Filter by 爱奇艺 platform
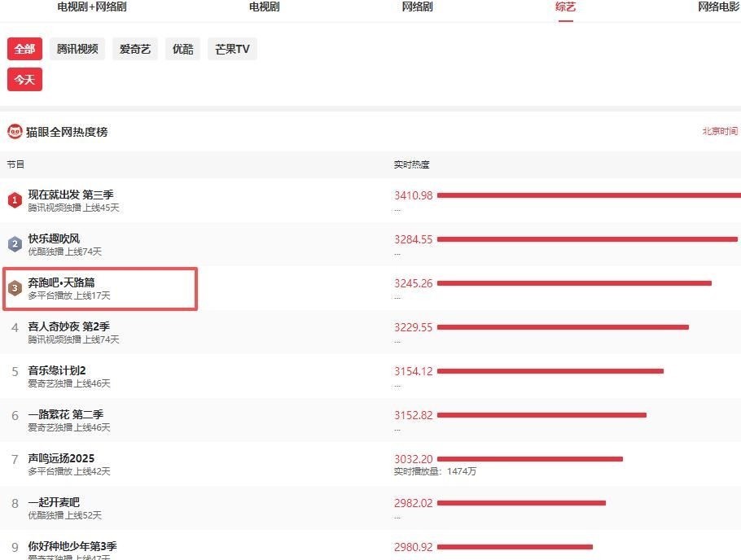Screen dimensions: 741x560 pyautogui.click(x=135, y=49)
